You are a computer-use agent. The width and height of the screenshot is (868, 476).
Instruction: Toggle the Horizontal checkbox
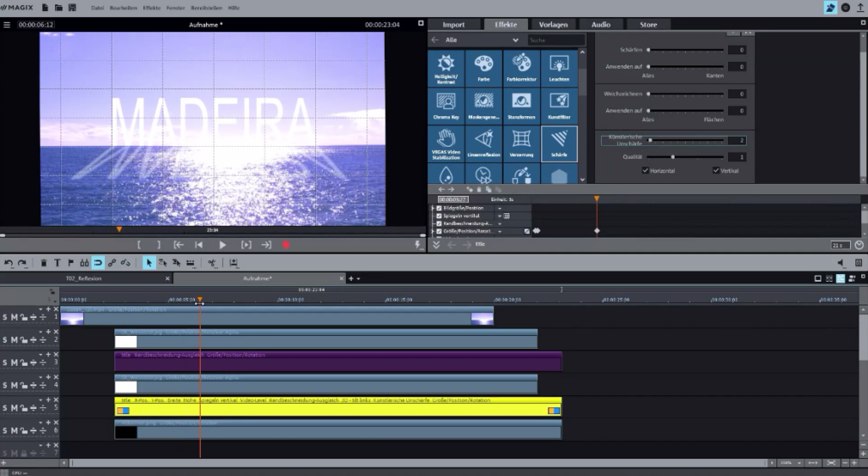pyautogui.click(x=645, y=170)
